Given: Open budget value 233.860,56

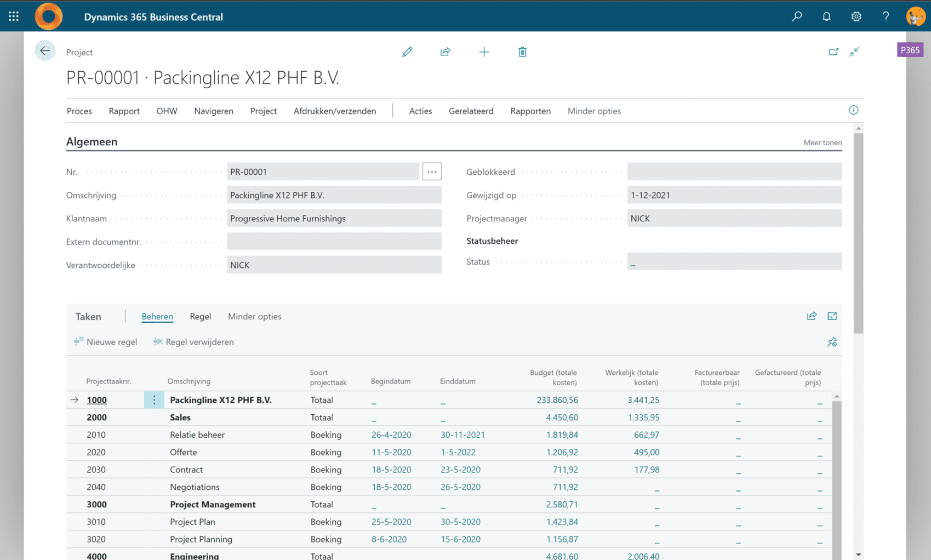Looking at the screenshot, I should [557, 400].
